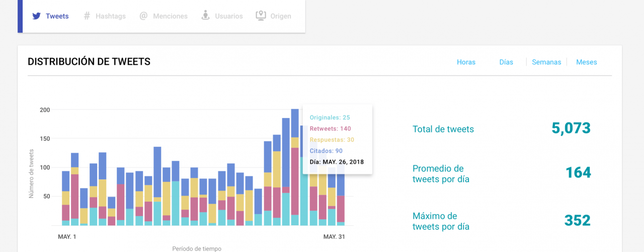Switch to the Hashtags tab
644x252 pixels.
(x=110, y=16)
